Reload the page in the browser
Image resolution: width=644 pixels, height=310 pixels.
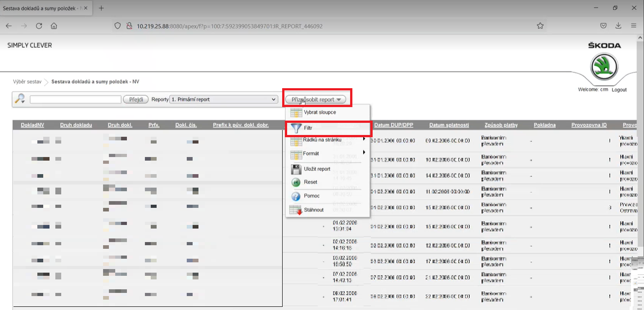coord(39,26)
